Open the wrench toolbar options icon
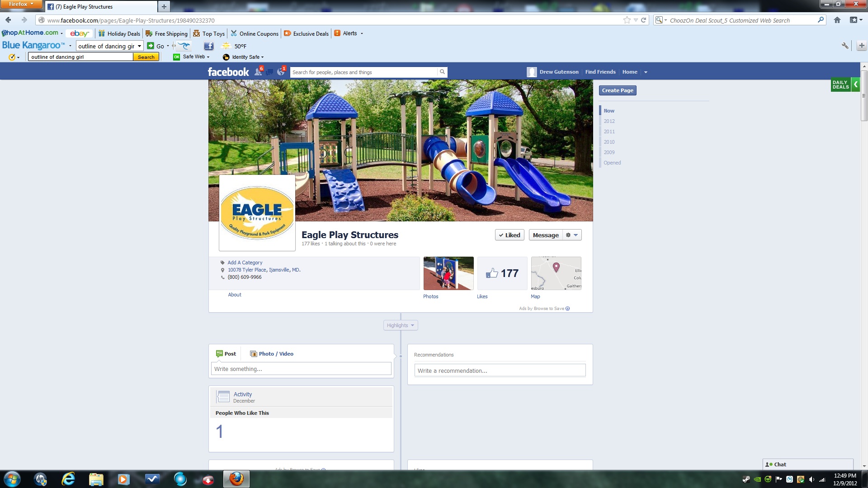868x488 pixels. pos(844,46)
